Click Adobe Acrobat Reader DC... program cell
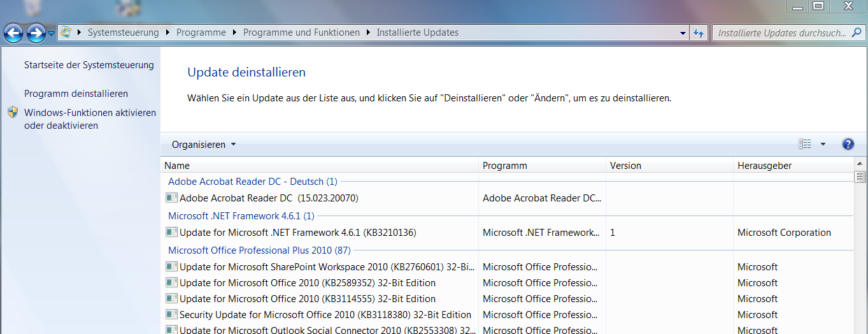The width and height of the screenshot is (868, 334). 542,198
